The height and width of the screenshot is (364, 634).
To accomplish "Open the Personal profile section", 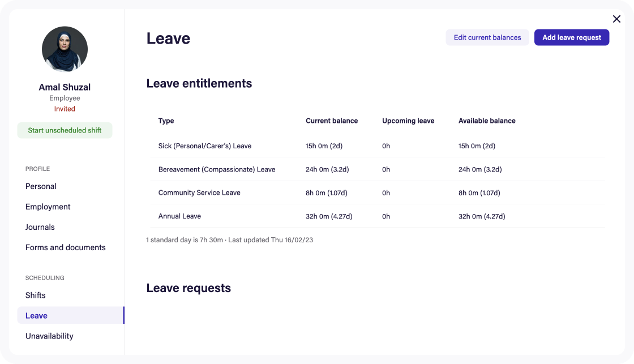I will click(x=41, y=186).
